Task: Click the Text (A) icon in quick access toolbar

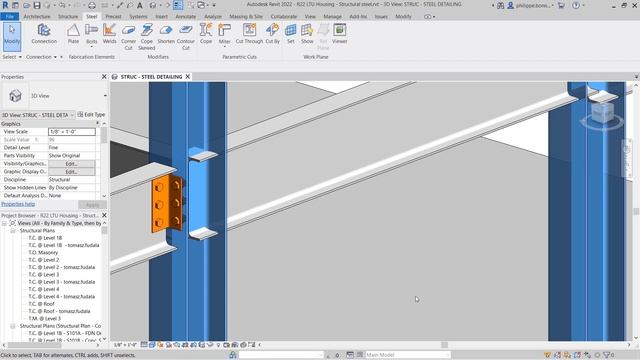Action: [140, 5]
